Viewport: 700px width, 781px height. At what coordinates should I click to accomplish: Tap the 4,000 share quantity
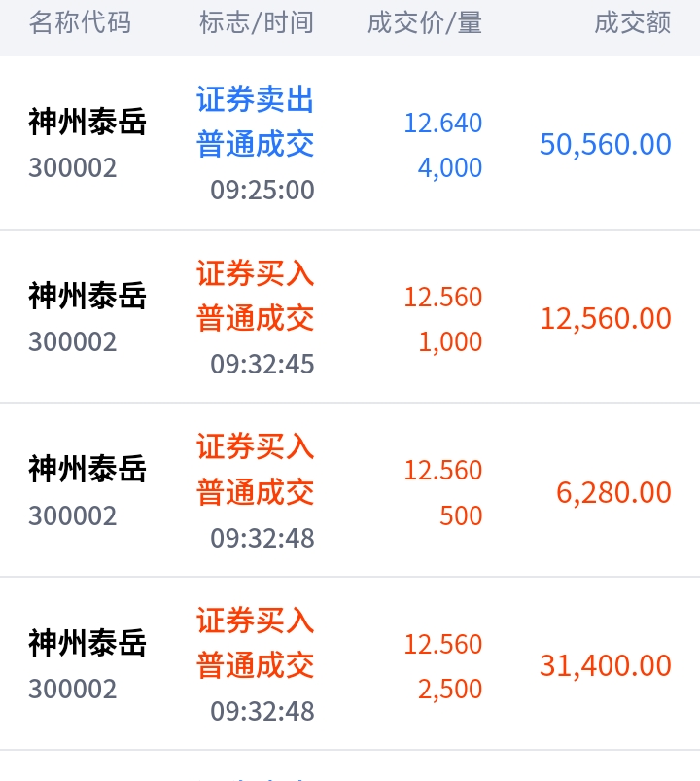[450, 168]
